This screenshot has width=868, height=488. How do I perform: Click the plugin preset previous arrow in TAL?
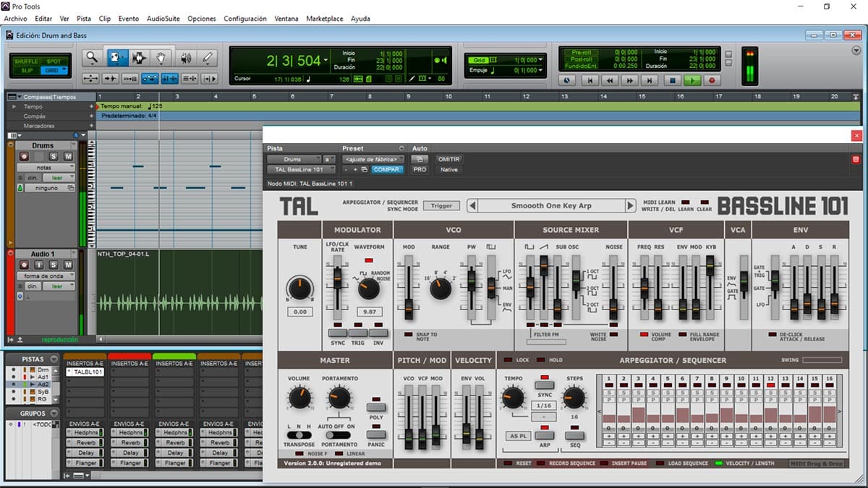tap(472, 206)
